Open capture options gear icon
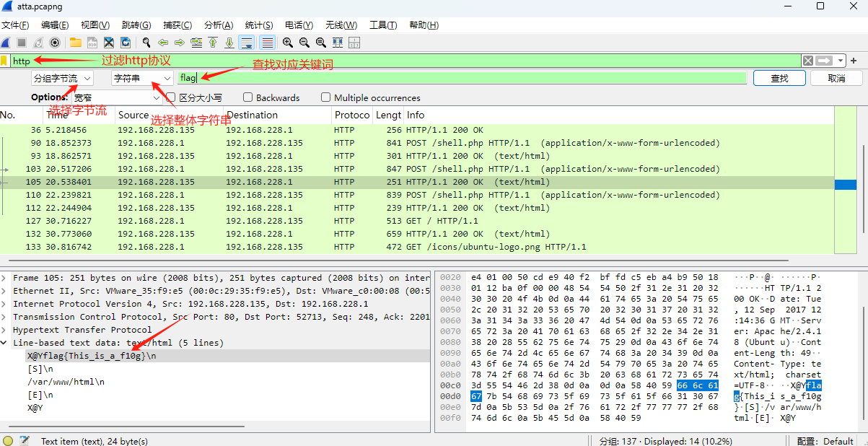 tap(54, 43)
